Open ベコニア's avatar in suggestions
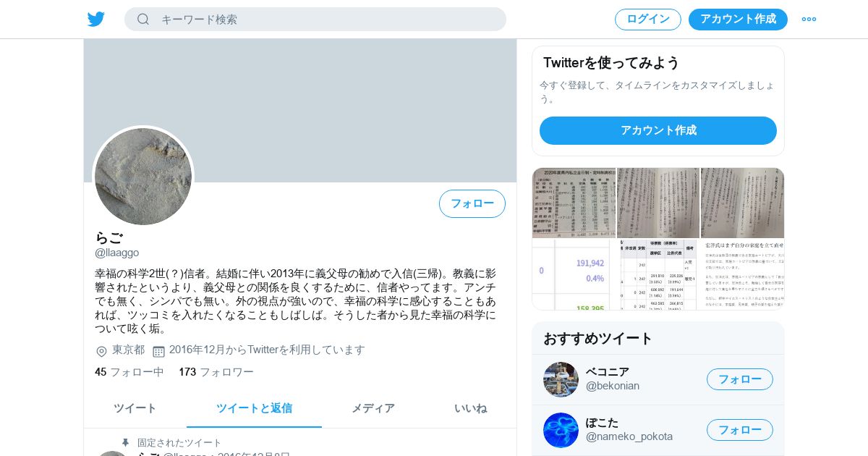Screen dimensions: 868x456 [x=561, y=379]
